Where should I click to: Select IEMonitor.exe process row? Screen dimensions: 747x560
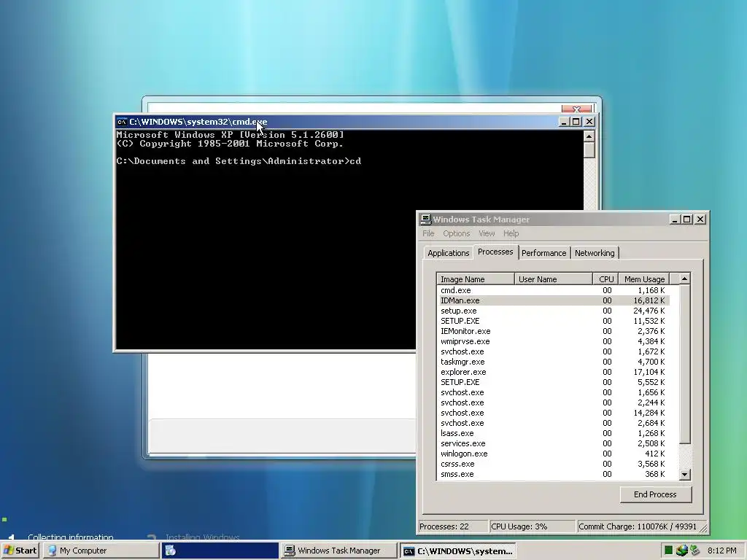[553, 332]
